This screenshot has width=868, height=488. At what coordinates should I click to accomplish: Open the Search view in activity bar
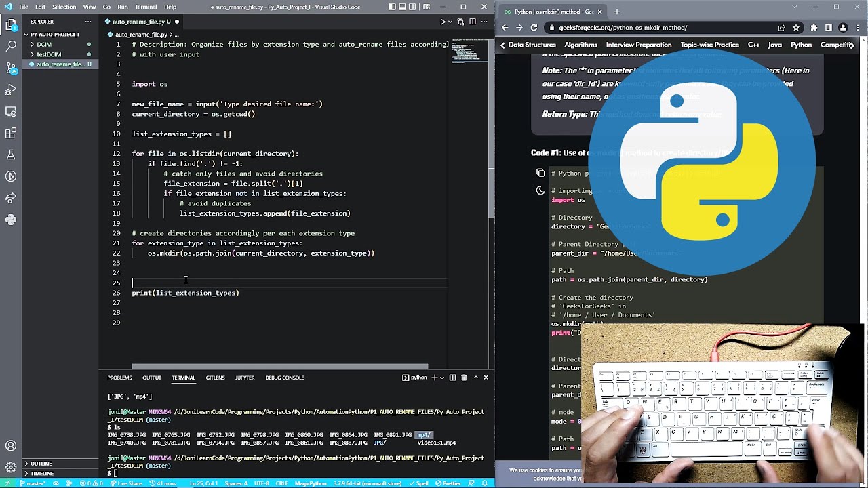pos(11,47)
